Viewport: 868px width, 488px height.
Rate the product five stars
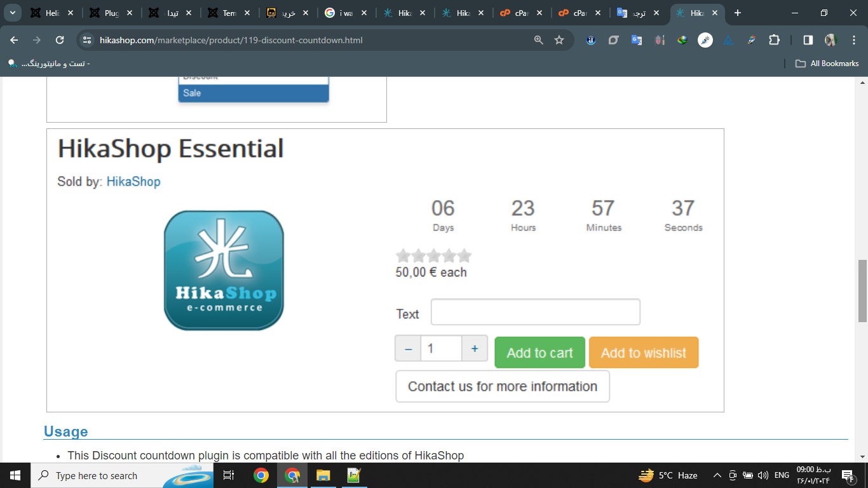(x=465, y=256)
